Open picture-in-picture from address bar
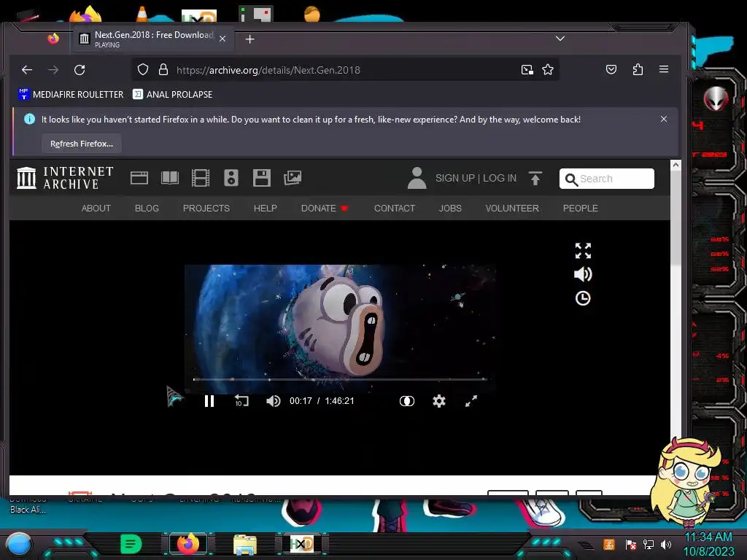 [527, 70]
